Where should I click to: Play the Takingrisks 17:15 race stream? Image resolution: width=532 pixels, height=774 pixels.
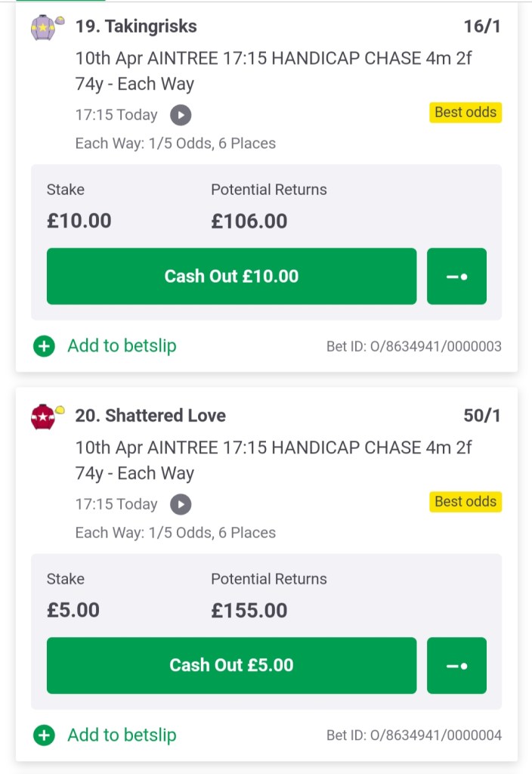(x=181, y=115)
